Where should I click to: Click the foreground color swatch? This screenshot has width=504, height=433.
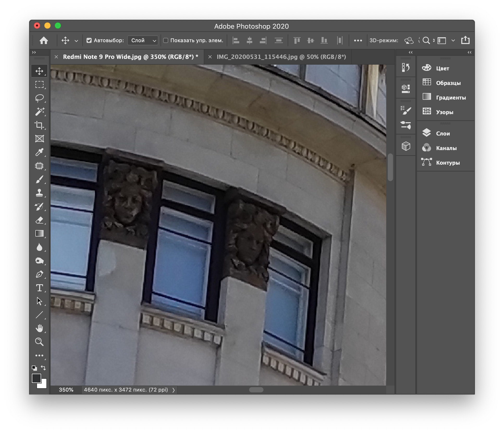coord(36,378)
